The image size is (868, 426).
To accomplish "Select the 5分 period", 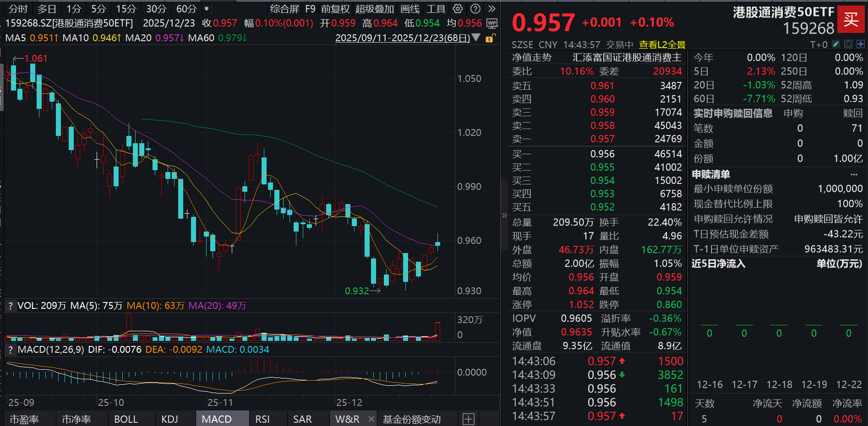I will tap(98, 9).
